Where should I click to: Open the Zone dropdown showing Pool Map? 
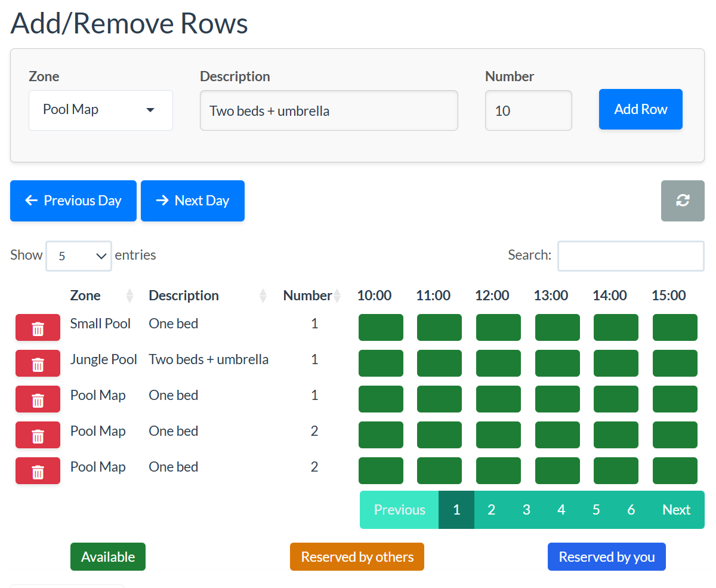click(x=100, y=110)
